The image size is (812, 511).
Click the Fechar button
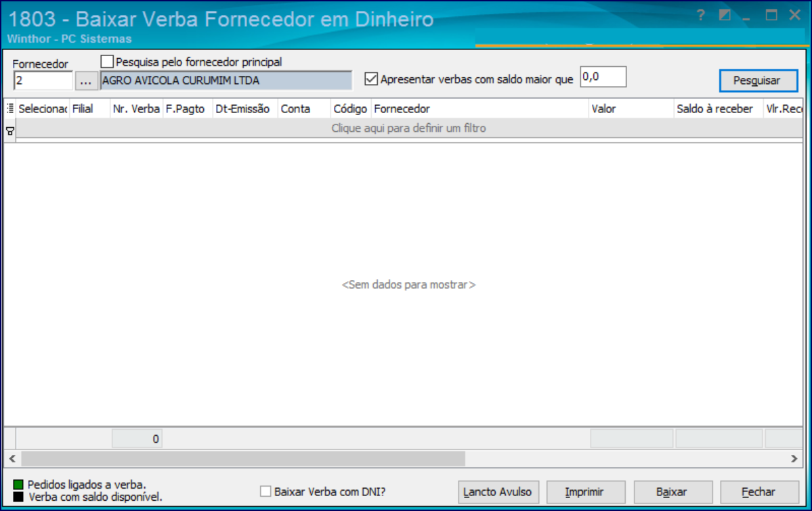[x=759, y=492]
